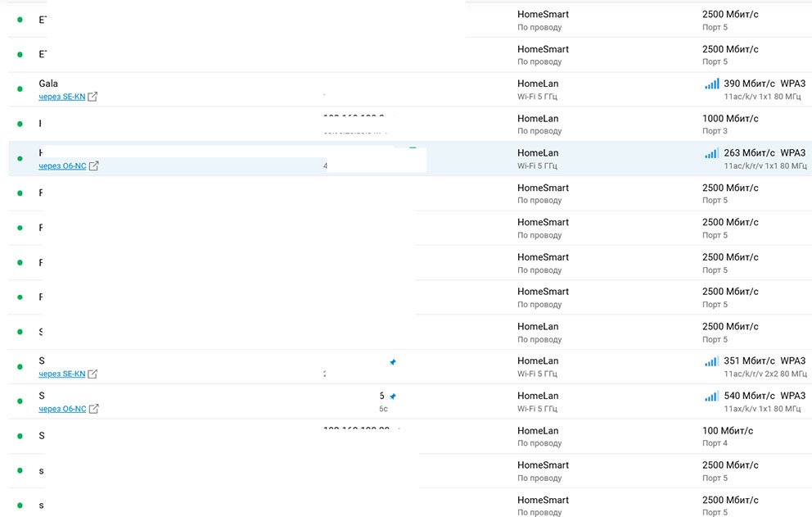Click Wi-Fi signal bars next to 263 Мбит/с

(711, 153)
